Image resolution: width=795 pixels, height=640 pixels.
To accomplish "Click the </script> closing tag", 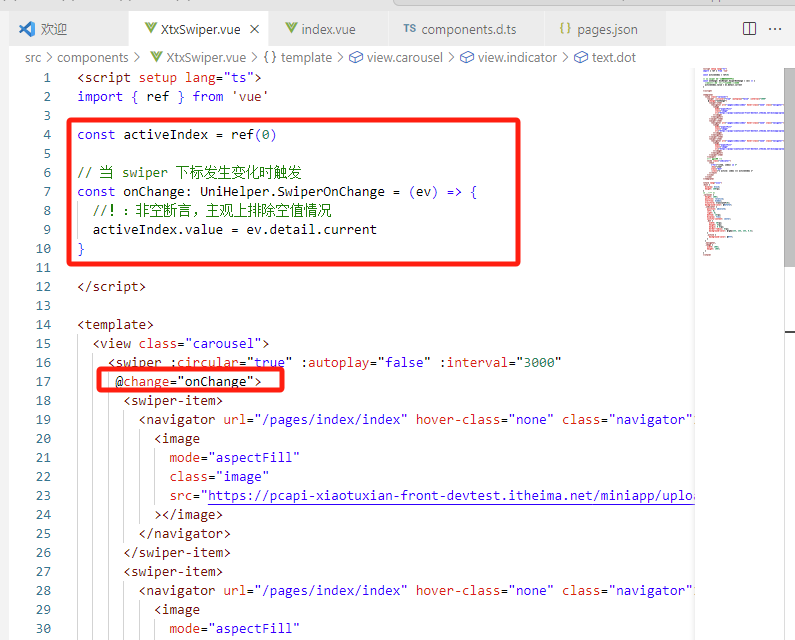I will coord(112,287).
